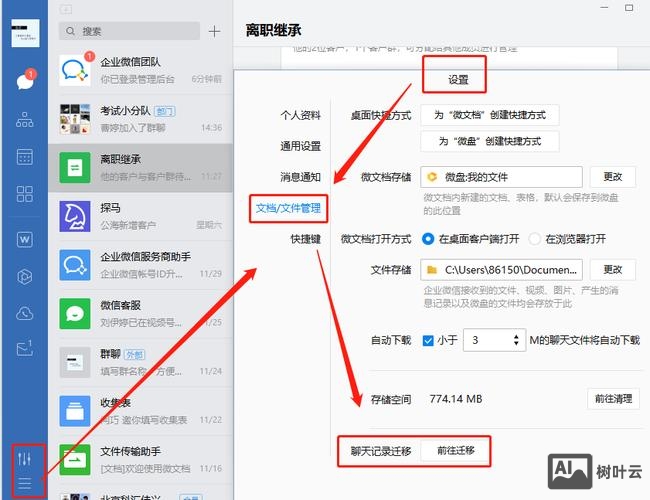
Task: Click the search box in chat list
Action: 129,31
